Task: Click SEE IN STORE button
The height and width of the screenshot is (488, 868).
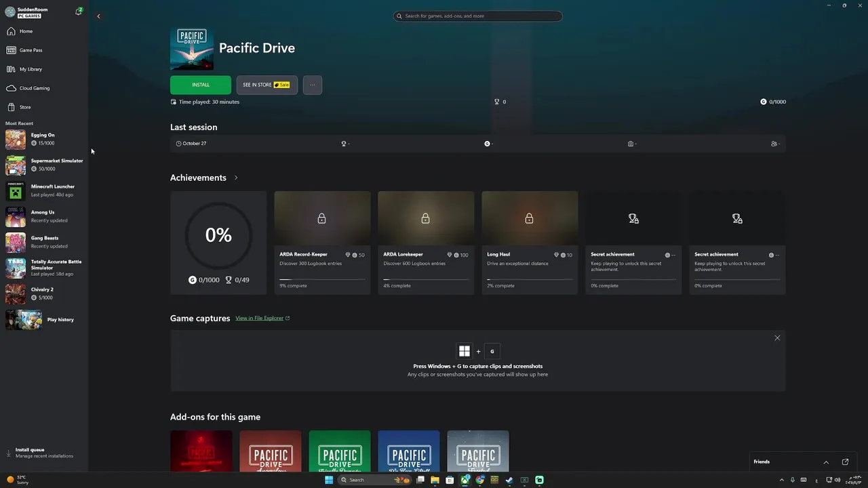Action: (267, 85)
